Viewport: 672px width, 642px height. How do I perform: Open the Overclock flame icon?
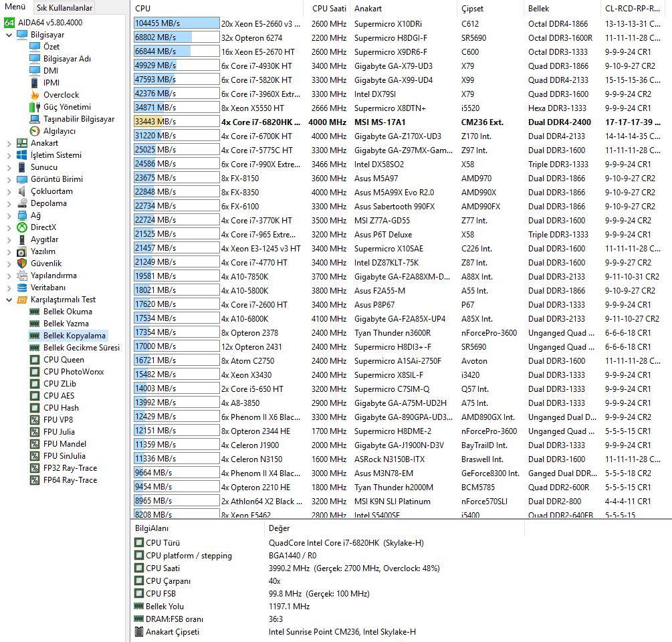[x=35, y=95]
